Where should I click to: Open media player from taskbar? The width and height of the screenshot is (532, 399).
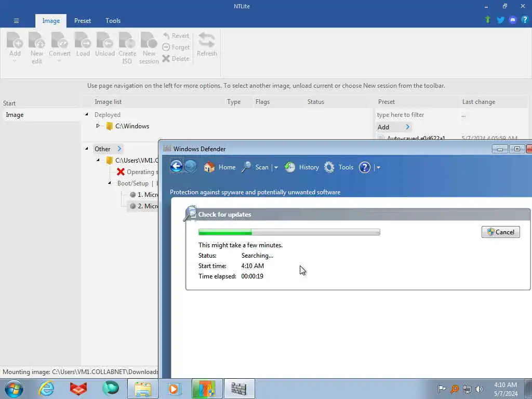pyautogui.click(x=174, y=389)
